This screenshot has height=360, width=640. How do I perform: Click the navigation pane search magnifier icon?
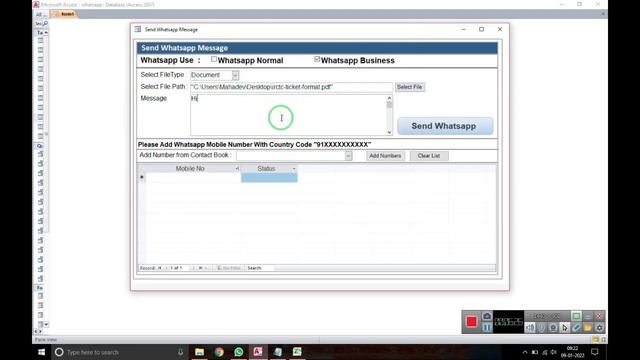pos(45,23)
